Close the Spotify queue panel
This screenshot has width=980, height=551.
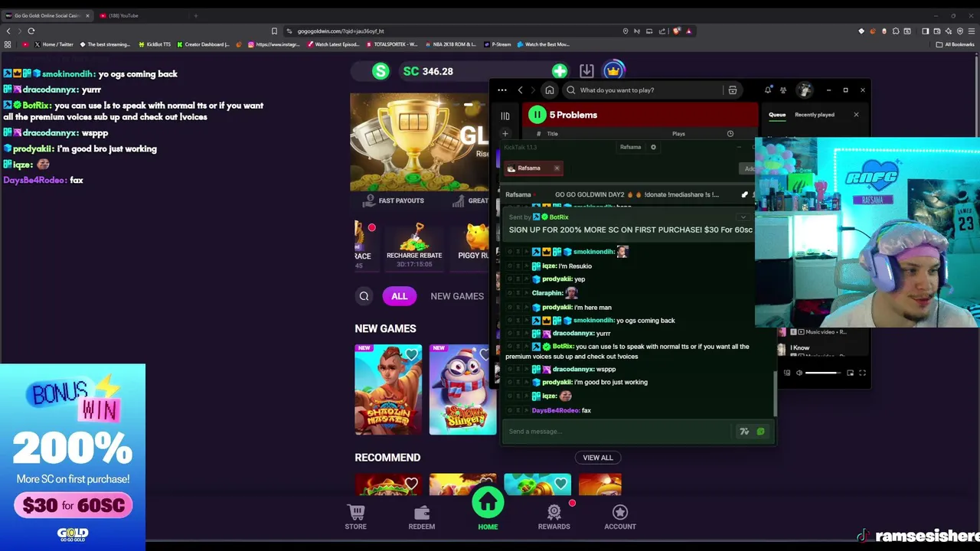click(x=856, y=115)
